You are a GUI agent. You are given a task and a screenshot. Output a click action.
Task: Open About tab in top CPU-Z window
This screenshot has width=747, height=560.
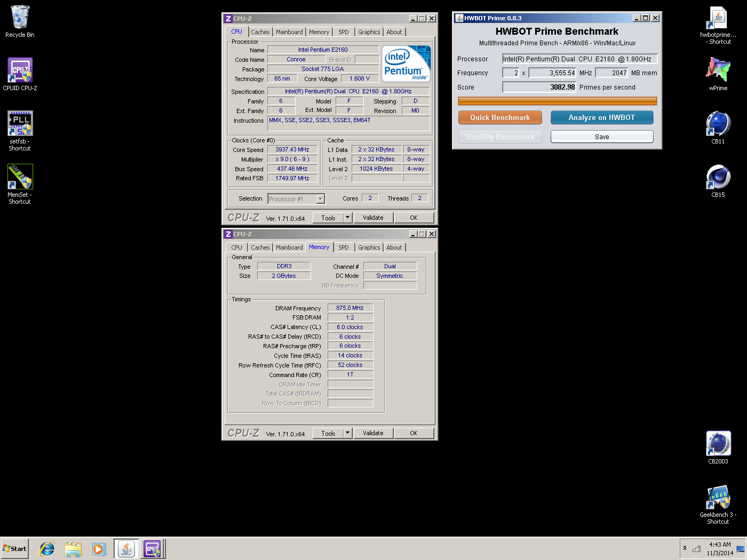pos(394,32)
